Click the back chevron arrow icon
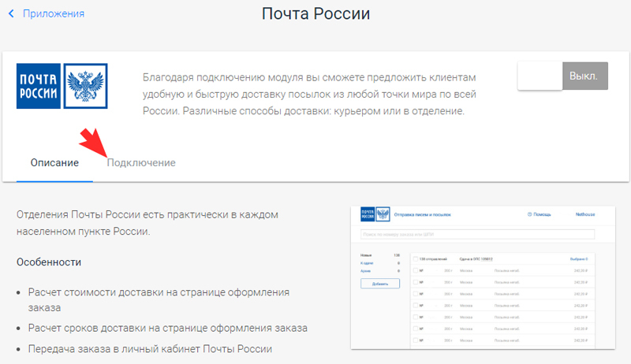This screenshot has height=364, width=631. coord(11,13)
